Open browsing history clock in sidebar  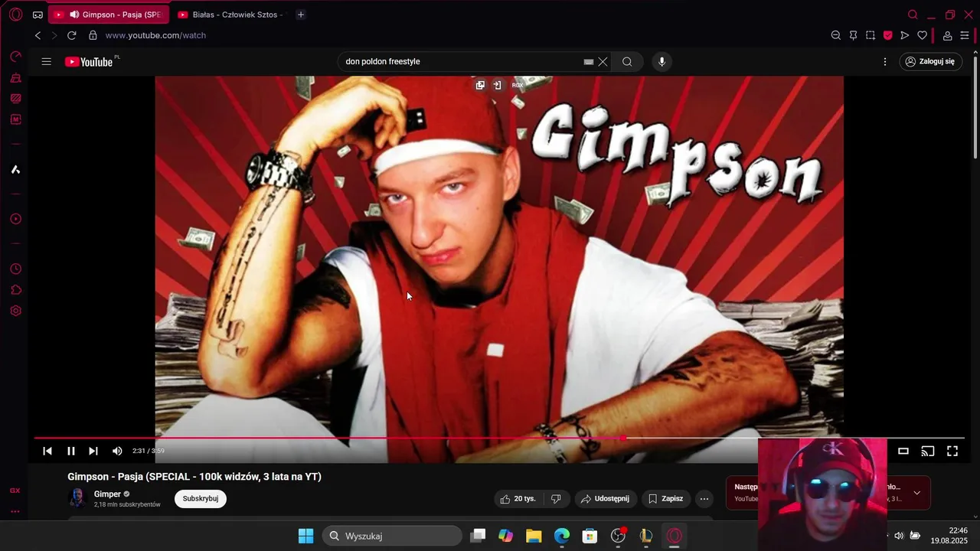pyautogui.click(x=15, y=269)
